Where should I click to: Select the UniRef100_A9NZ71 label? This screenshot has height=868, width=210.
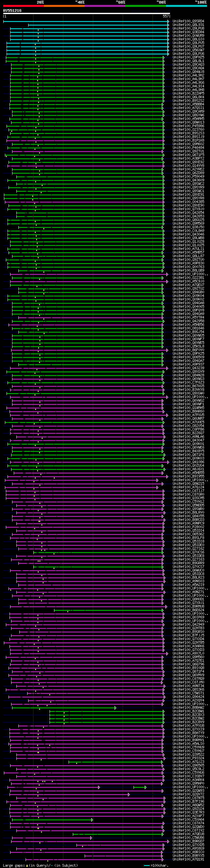(x=188, y=592)
